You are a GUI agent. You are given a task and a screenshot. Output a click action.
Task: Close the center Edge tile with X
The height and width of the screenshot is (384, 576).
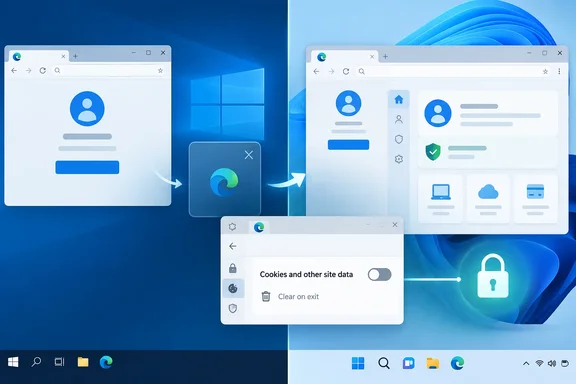pos(249,155)
